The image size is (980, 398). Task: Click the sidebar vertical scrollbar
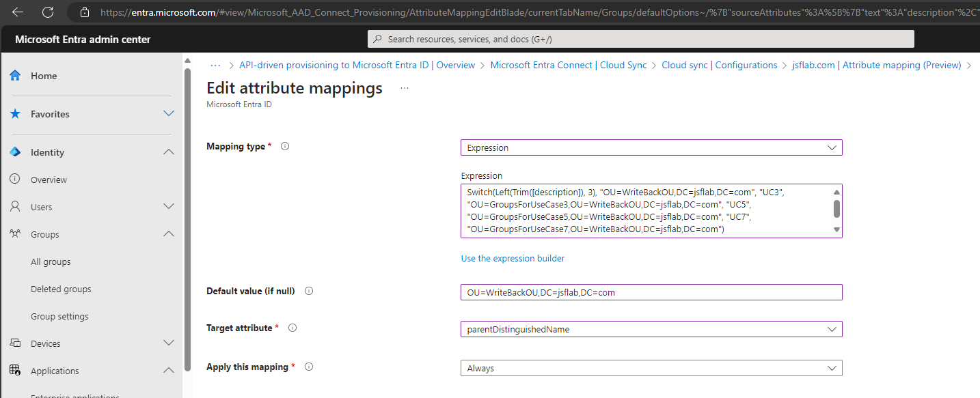188,218
